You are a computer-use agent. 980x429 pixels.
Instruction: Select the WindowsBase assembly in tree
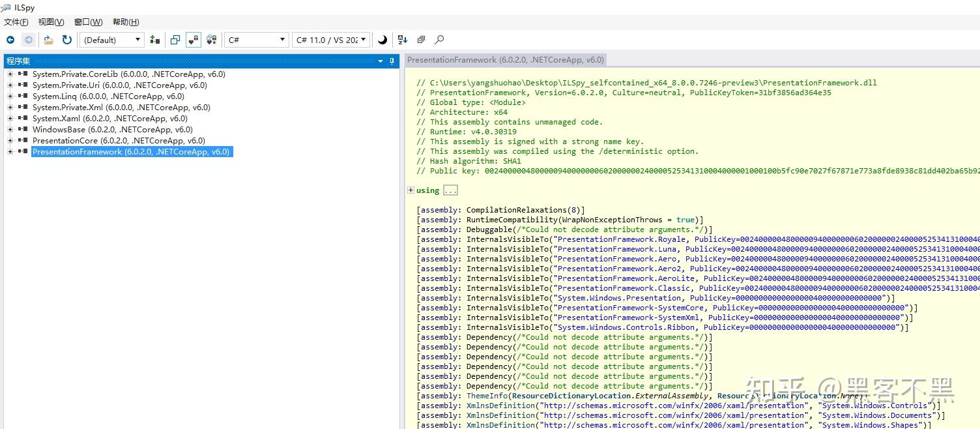113,130
